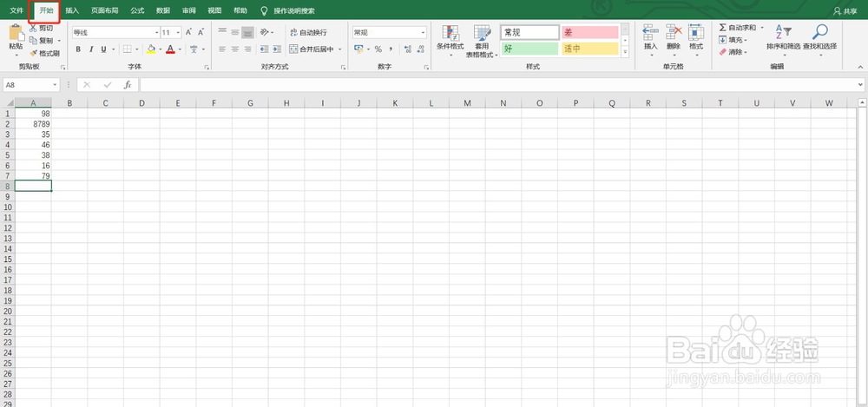Screen dimensions: 868x407
Task: Click the accounting number format icon
Action: click(358, 49)
